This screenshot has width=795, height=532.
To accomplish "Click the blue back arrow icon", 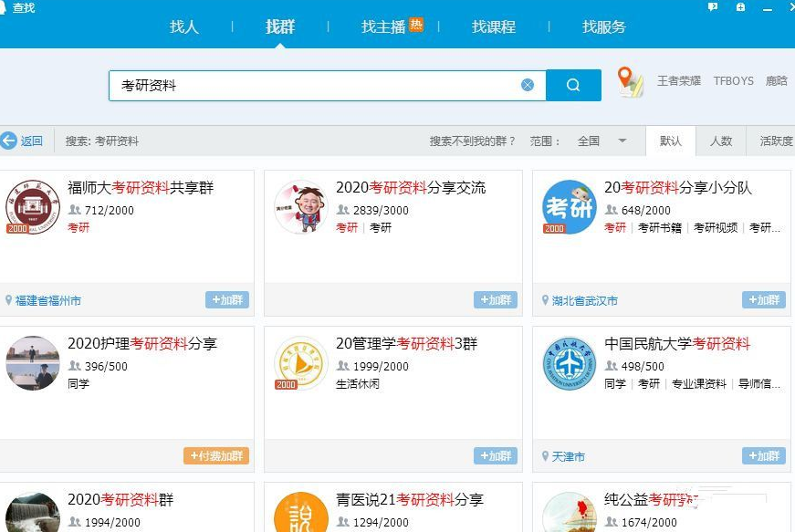I will coord(9,141).
